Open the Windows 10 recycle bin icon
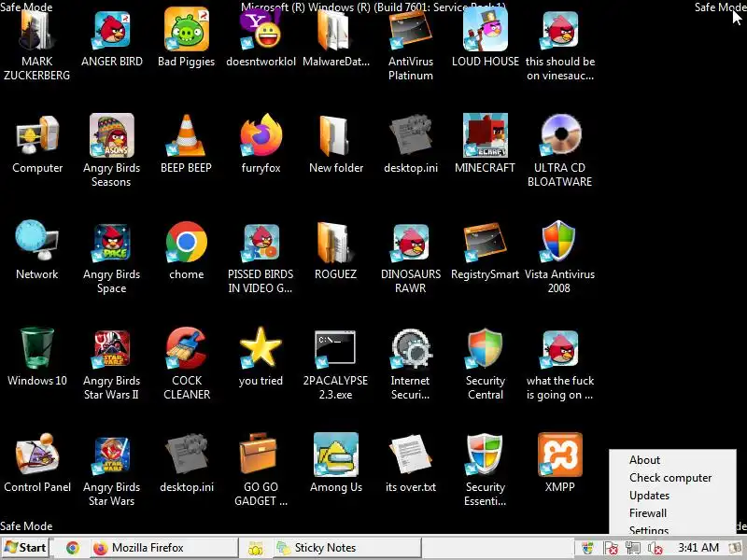This screenshot has height=560, width=747. tap(37, 348)
